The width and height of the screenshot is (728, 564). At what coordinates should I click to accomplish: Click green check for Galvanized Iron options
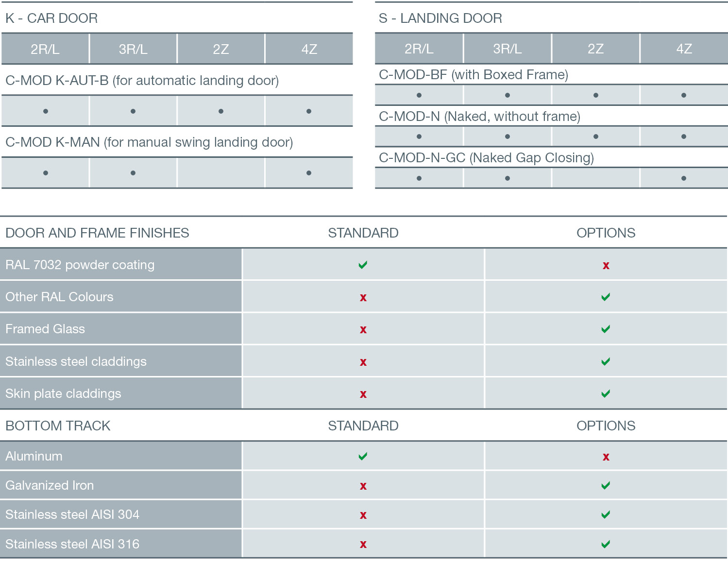point(606,485)
